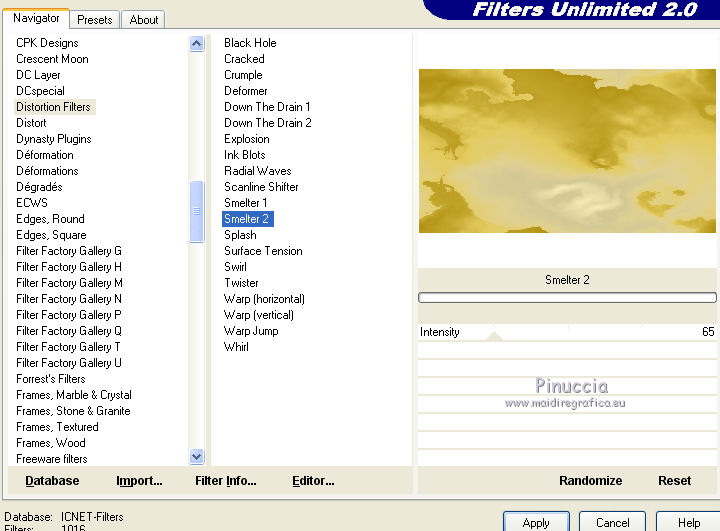Viewport: 720px width, 531px height.
Task: Select Freeware filters category
Action: tap(52, 459)
